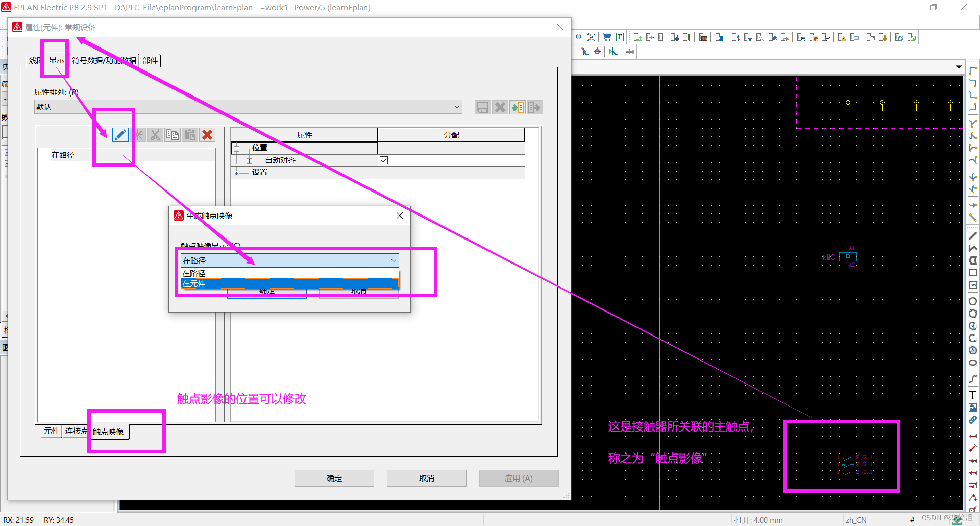The image size is (980, 526).
Task: Select the top-right angle connection tool
Action: [x=973, y=82]
